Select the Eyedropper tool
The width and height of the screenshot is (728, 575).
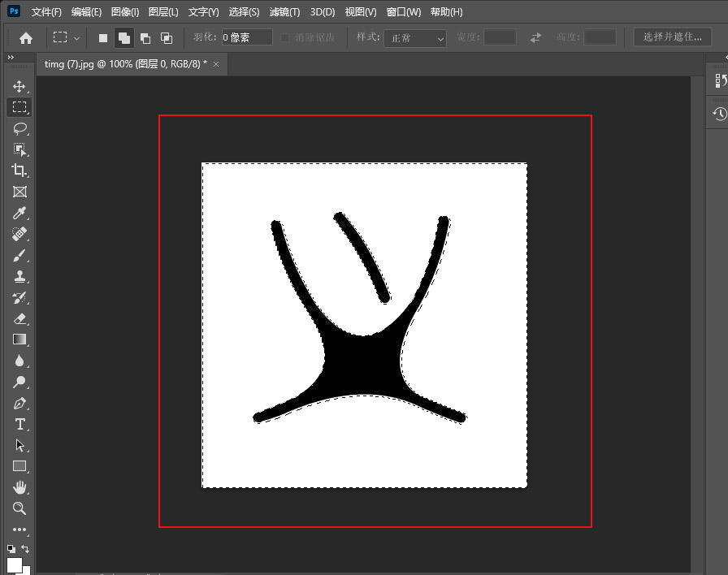coord(19,214)
